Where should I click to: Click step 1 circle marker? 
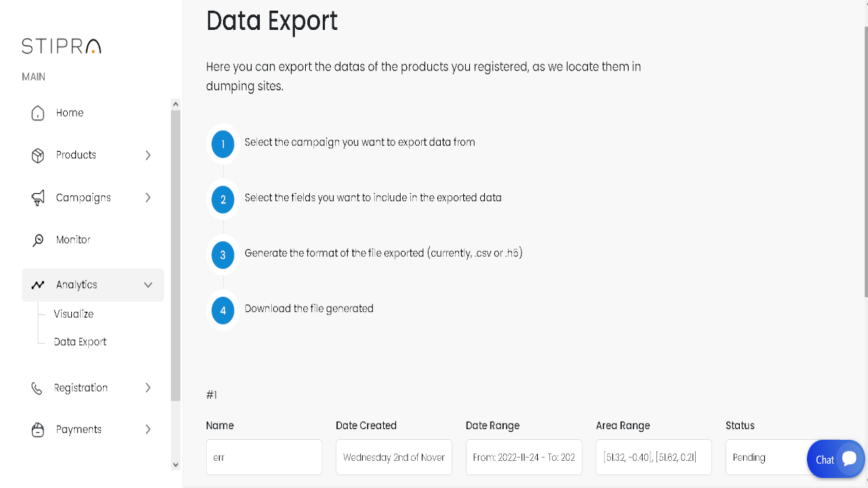click(223, 144)
